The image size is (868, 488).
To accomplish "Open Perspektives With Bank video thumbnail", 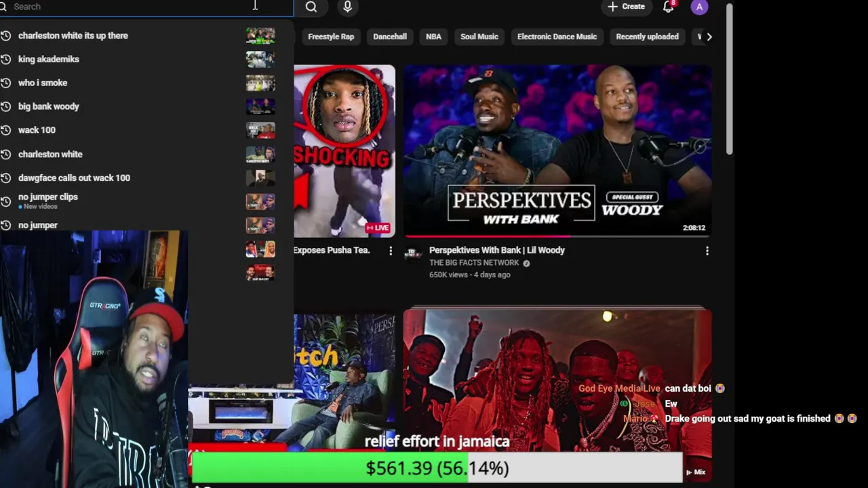I will (557, 150).
